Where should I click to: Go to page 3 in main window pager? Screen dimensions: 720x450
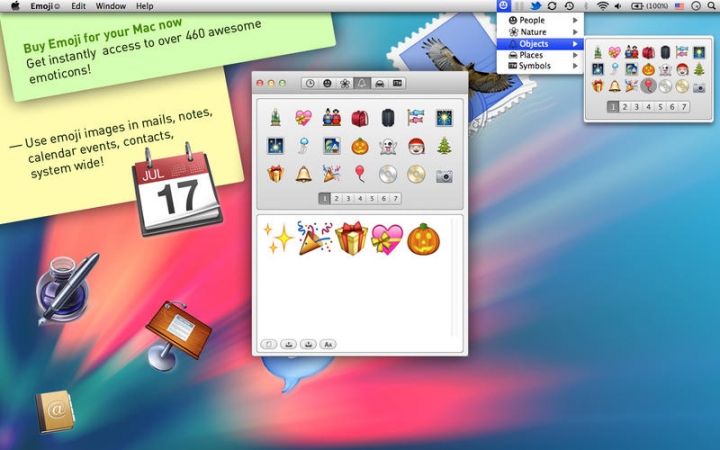click(x=349, y=199)
